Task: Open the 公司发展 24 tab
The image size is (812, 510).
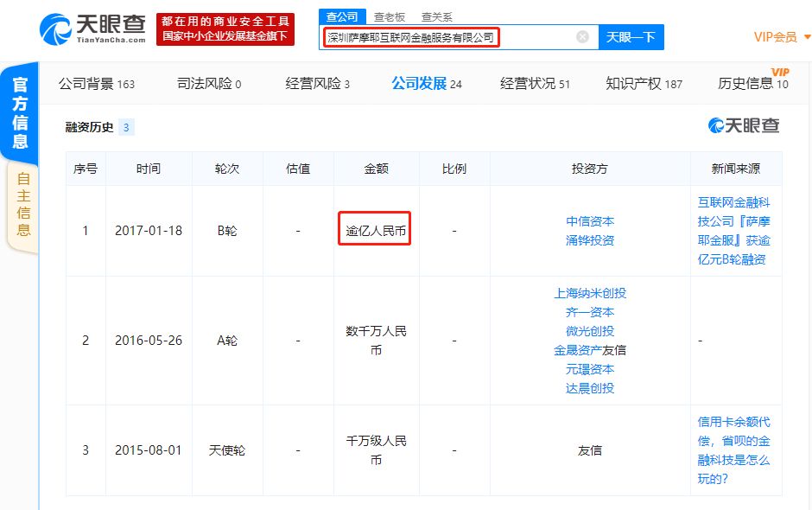Action: 427,84
